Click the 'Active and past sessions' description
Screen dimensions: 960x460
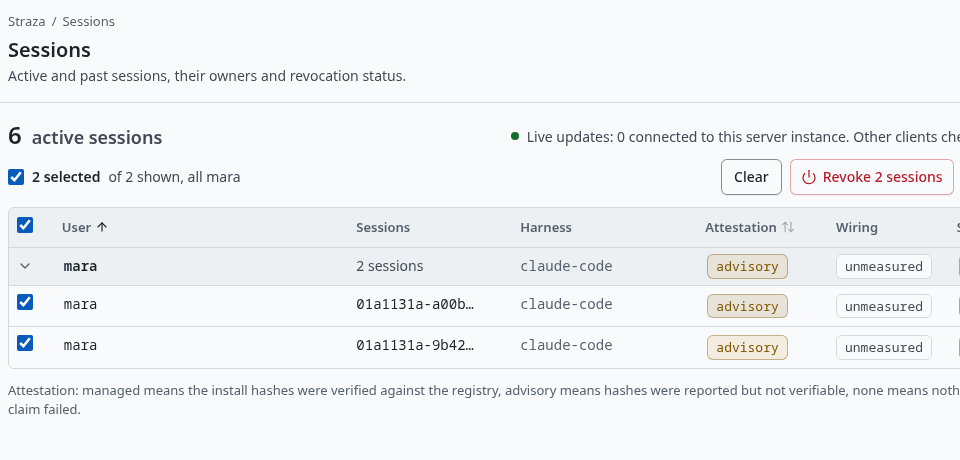pos(207,77)
